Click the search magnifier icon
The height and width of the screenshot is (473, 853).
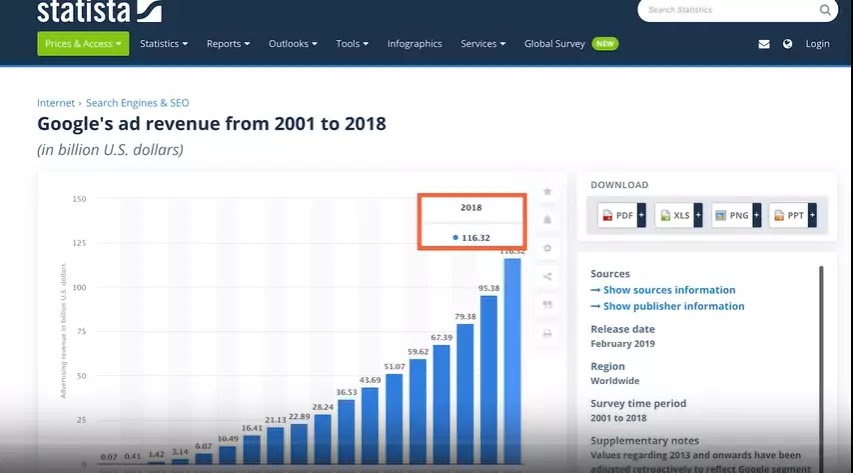825,10
